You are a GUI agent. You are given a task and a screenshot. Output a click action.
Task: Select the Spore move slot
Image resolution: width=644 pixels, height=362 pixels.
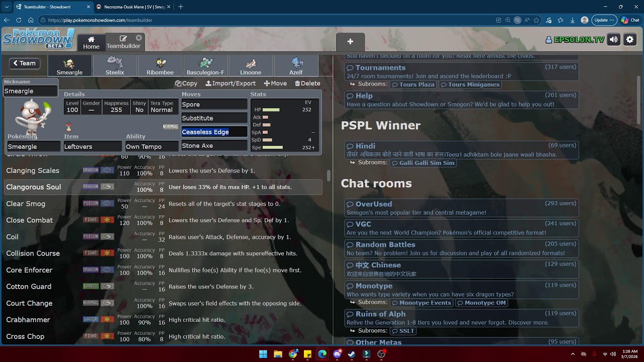[214, 105]
